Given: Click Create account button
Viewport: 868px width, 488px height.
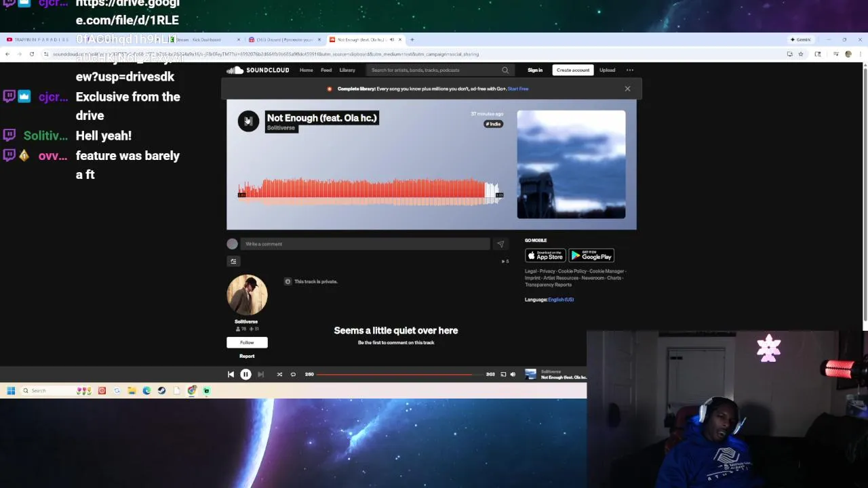Looking at the screenshot, I should (573, 70).
